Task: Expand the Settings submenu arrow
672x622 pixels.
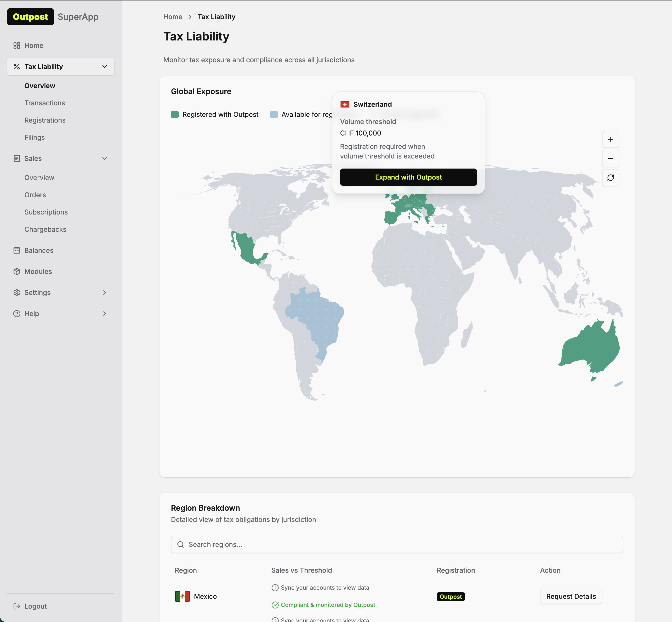Action: [x=105, y=293]
